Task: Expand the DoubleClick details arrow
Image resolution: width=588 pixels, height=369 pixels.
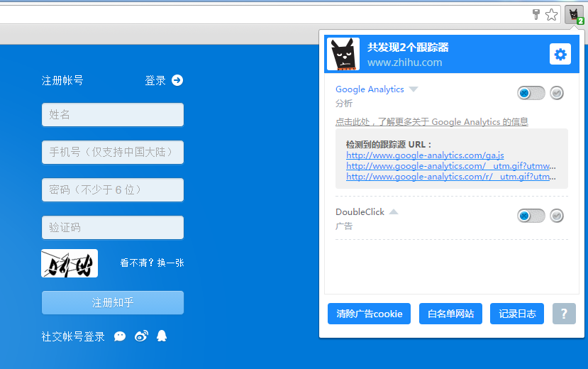Action: (x=394, y=212)
